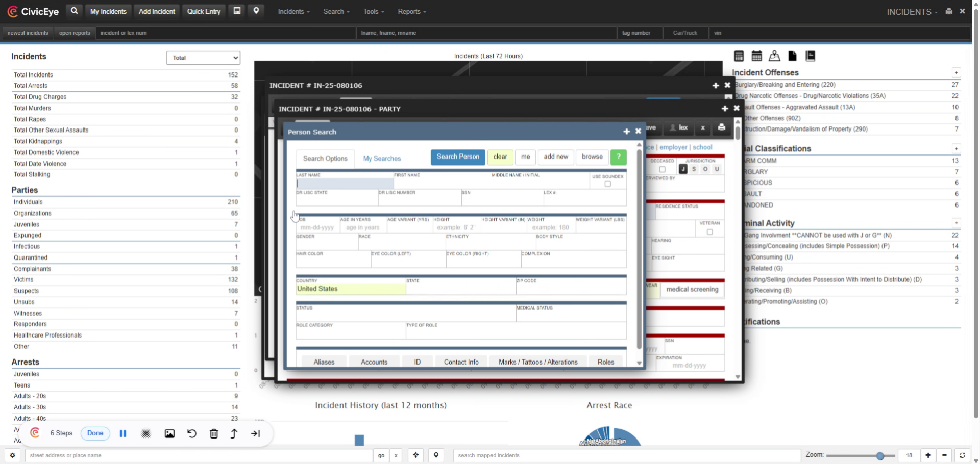980x464 pixels.
Task: Open the Contact Info tab
Action: coord(461,362)
